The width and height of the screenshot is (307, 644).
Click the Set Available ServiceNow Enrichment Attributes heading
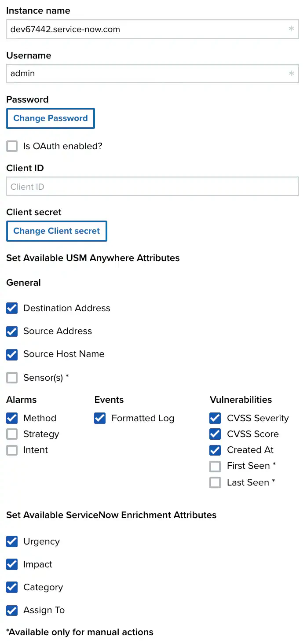click(x=111, y=515)
